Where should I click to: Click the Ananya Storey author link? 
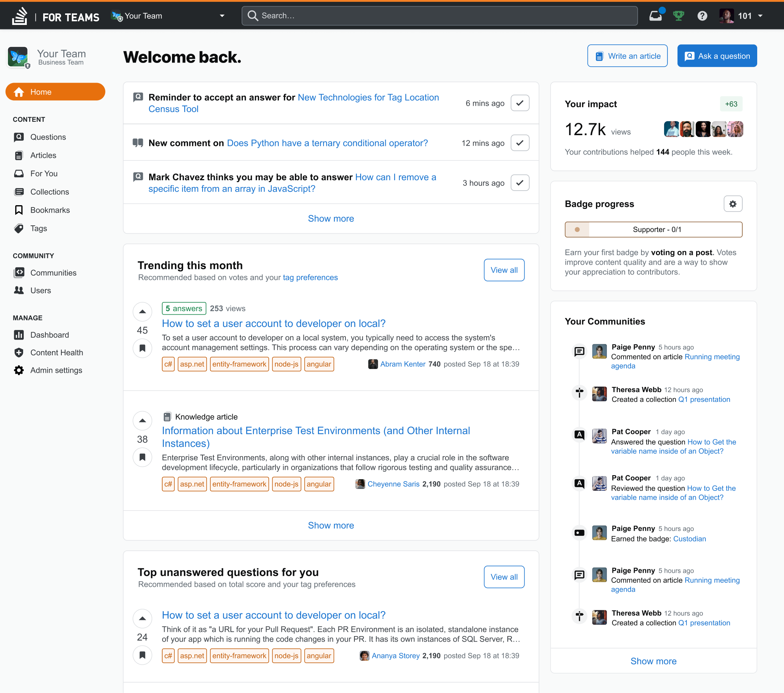coord(395,656)
